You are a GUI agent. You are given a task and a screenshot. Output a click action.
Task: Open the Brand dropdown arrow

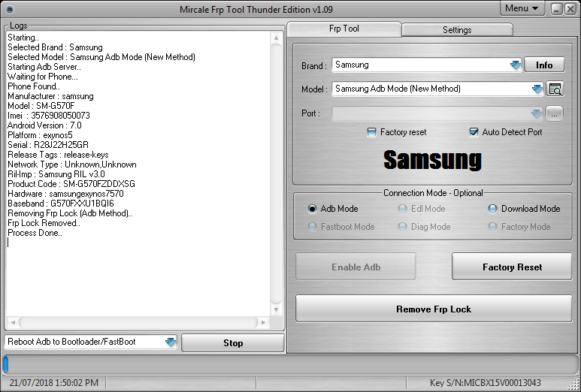click(x=516, y=65)
